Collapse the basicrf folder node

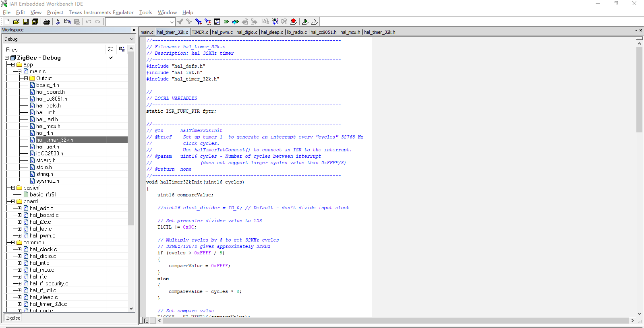13,188
